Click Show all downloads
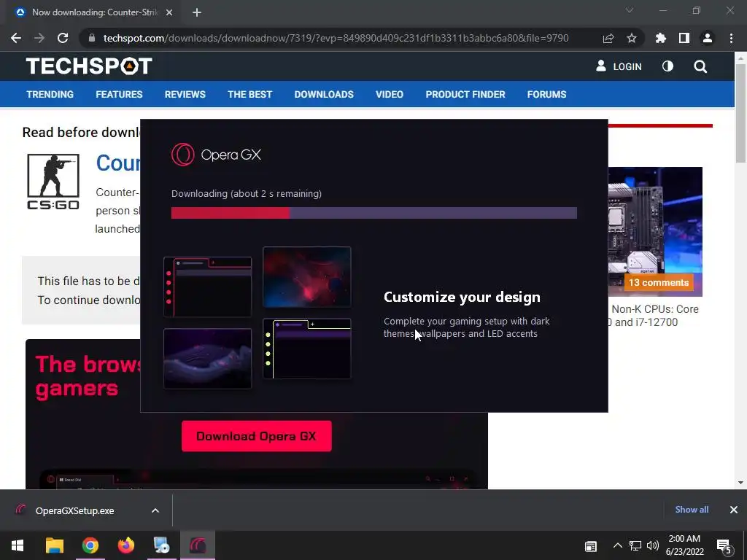This screenshot has height=560, width=747. pyautogui.click(x=692, y=510)
